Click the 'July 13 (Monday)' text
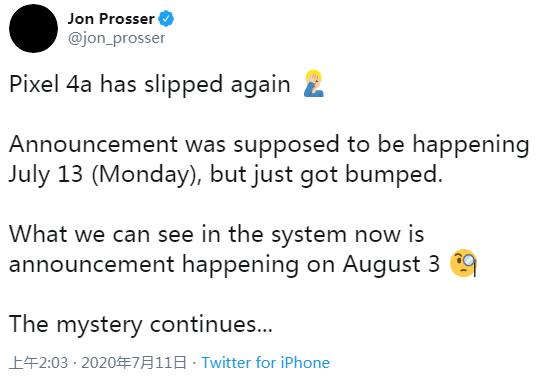The image size is (540, 387). coord(105,175)
